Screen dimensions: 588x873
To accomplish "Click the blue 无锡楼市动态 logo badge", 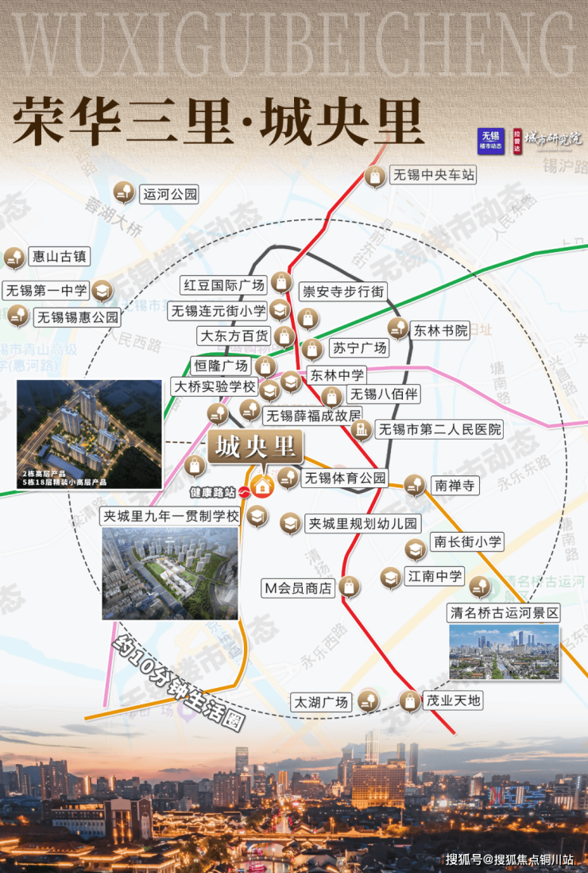I will (x=490, y=141).
